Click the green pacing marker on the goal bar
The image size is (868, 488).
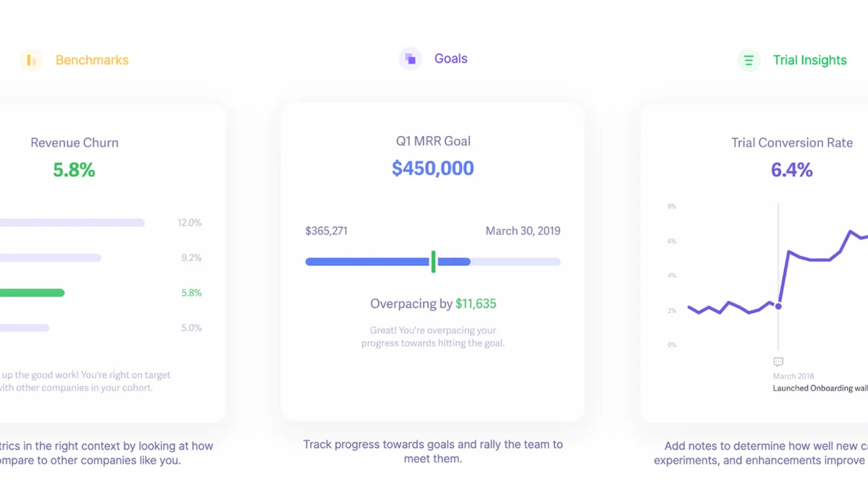433,262
